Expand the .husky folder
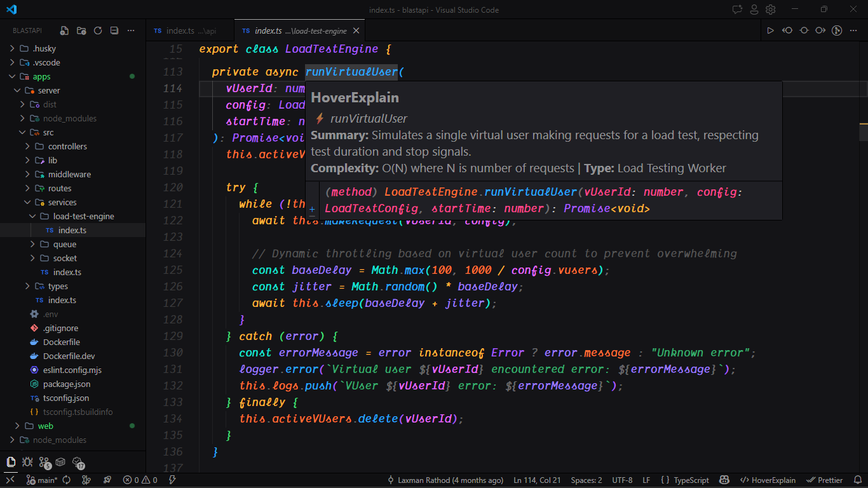The width and height of the screenshot is (868, 488). tap(44, 48)
